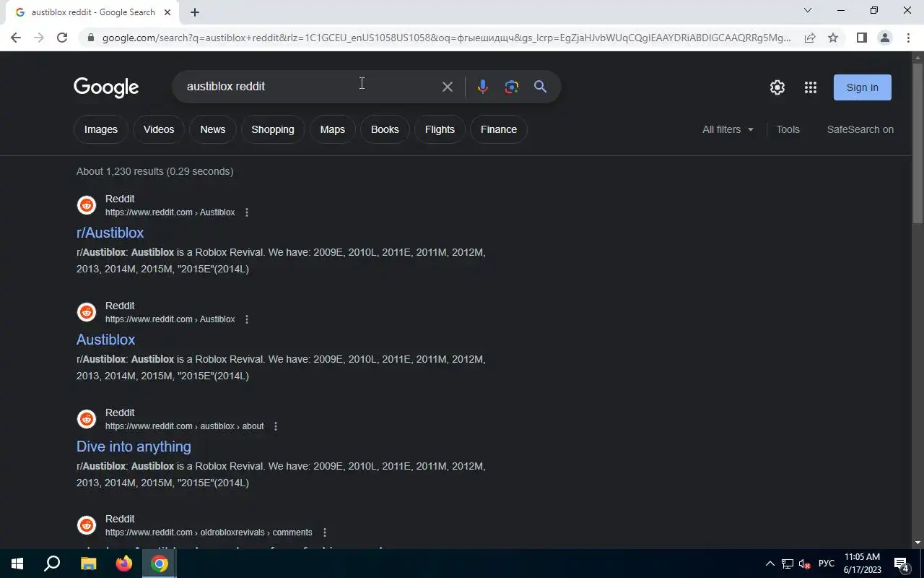This screenshot has height=578, width=924.
Task: Open Windows taskbar search
Action: pyautogui.click(x=52, y=564)
